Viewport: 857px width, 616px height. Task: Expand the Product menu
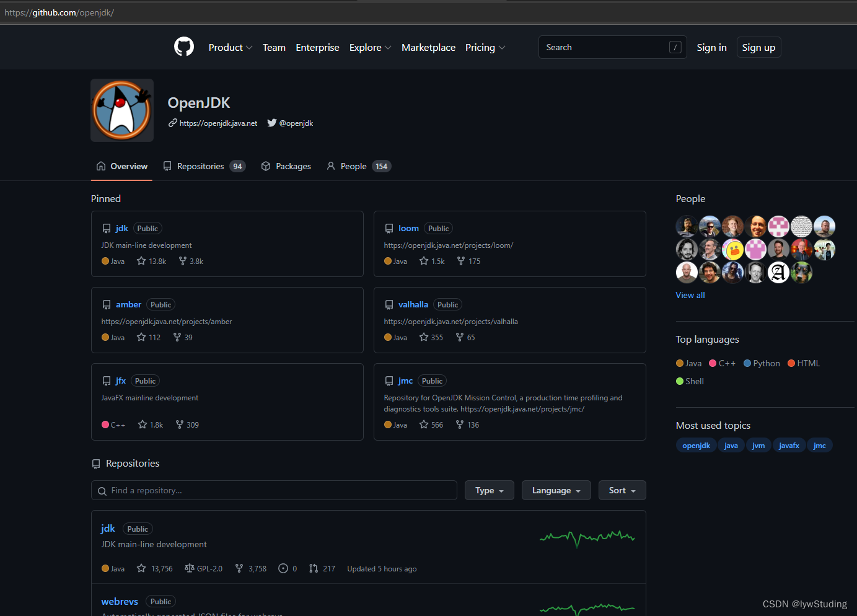[x=231, y=48]
